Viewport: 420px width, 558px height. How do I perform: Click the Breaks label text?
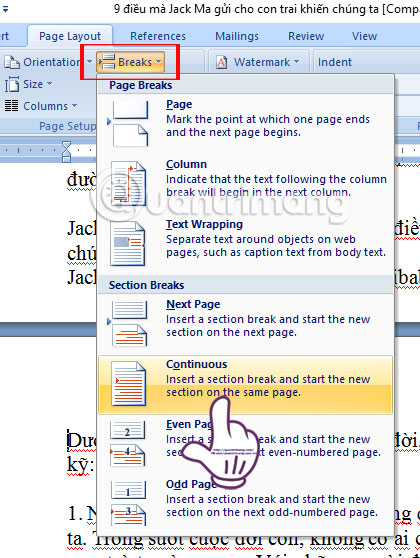point(135,62)
